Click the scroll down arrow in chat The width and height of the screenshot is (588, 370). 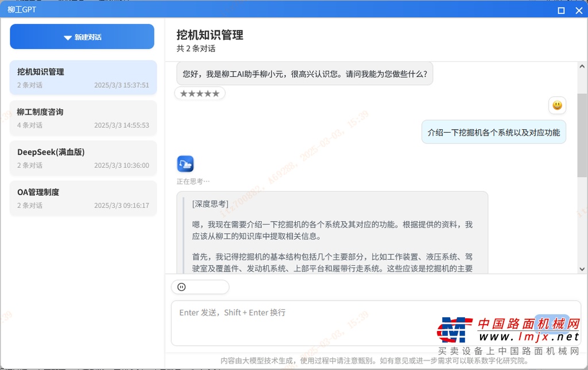pos(582,269)
